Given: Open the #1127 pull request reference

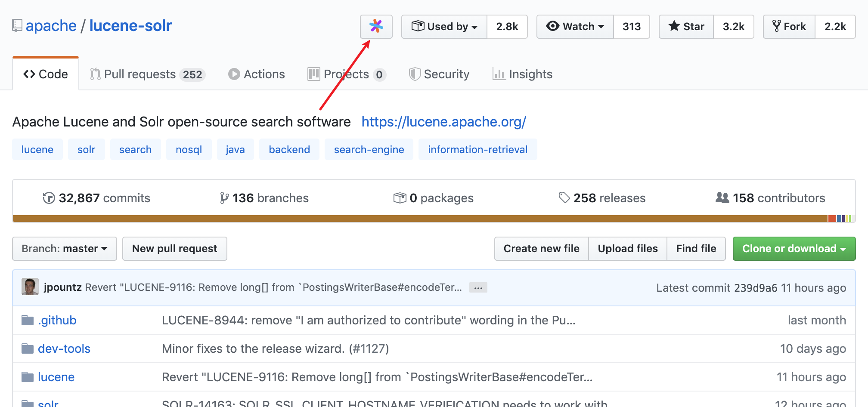Looking at the screenshot, I should point(369,348).
